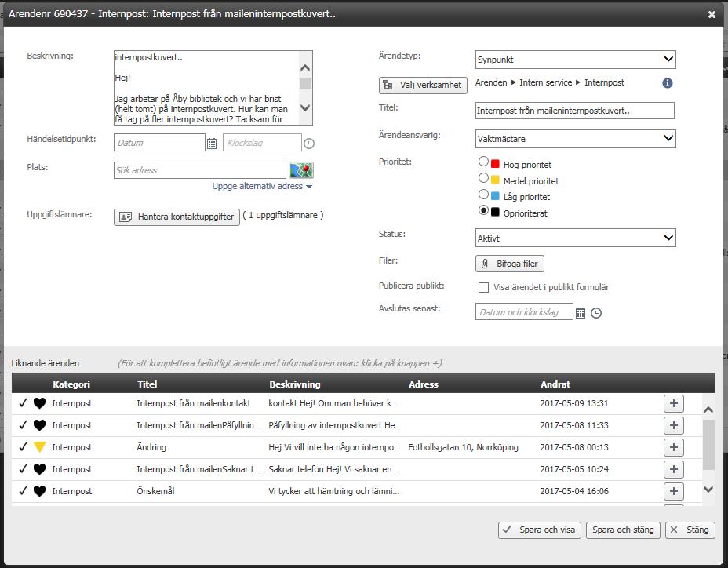Open calendar icon for Avslutas senast
Image resolution: width=728 pixels, height=568 pixels.
[581, 313]
